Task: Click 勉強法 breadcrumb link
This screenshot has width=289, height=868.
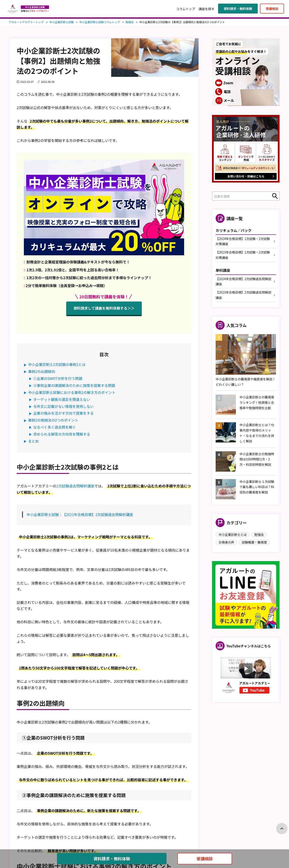Action: 129,22
